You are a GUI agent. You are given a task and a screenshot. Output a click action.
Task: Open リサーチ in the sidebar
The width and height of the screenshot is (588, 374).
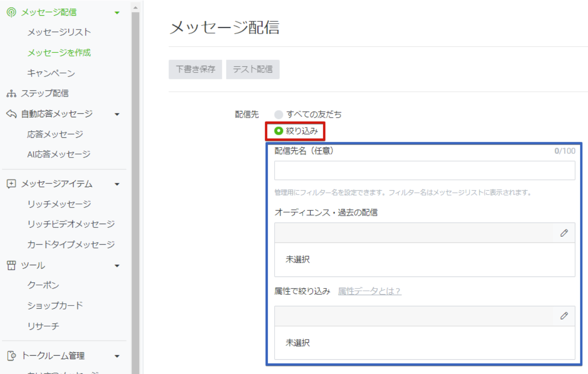click(43, 326)
